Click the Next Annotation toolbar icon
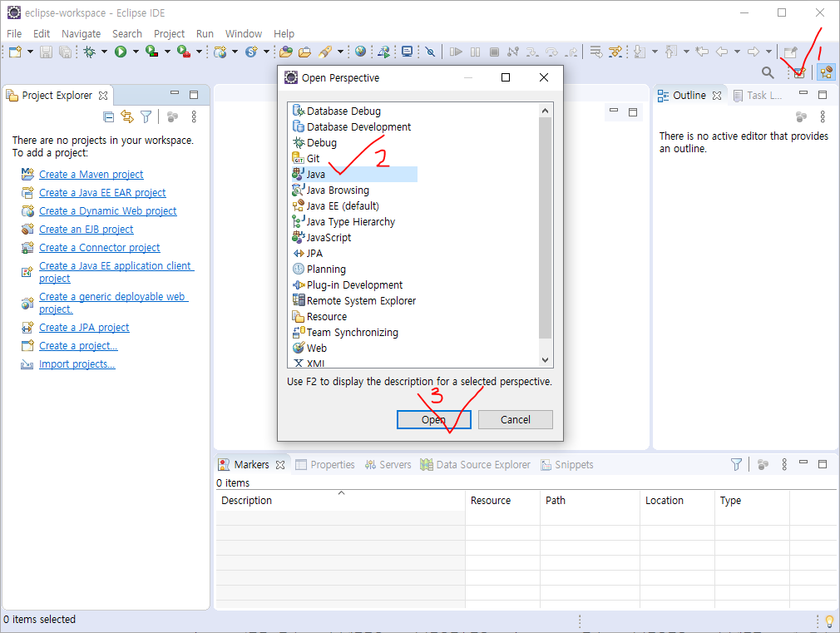The image size is (840, 633). pyautogui.click(x=640, y=52)
